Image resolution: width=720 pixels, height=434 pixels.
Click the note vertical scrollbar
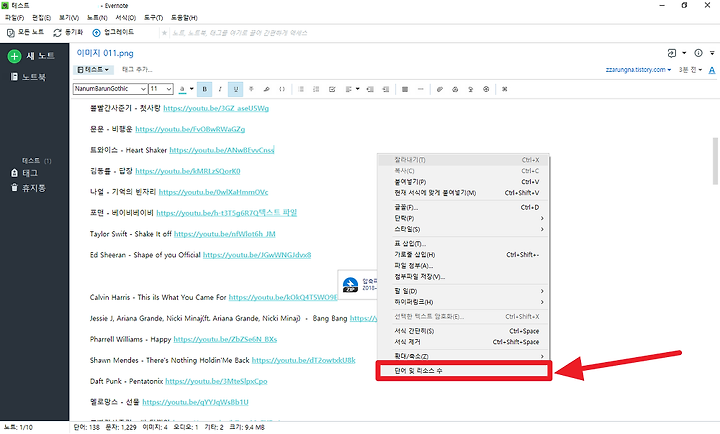pos(715,161)
